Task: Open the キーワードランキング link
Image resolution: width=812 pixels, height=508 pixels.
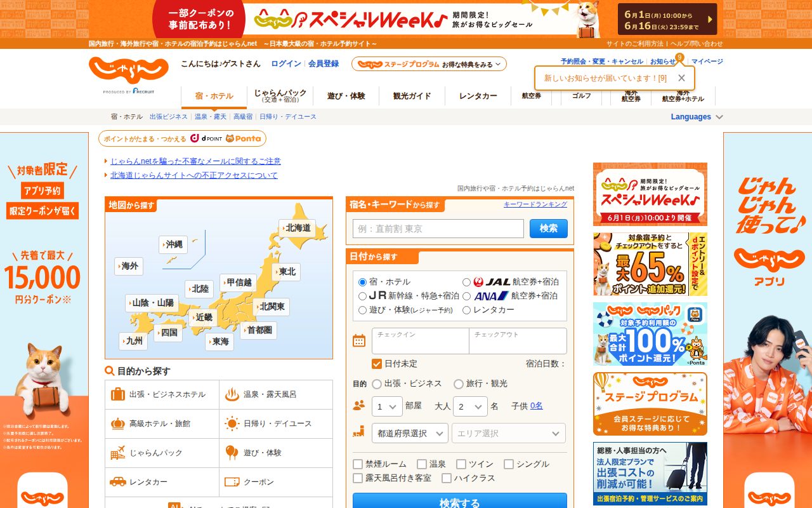Action: click(535, 204)
